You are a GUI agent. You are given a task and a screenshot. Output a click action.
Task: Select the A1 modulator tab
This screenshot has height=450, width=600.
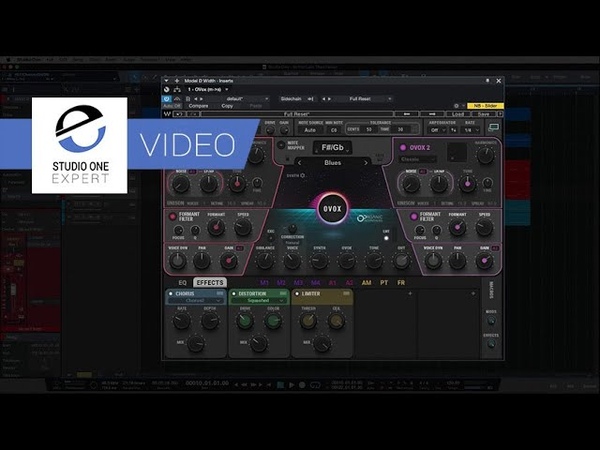332,283
